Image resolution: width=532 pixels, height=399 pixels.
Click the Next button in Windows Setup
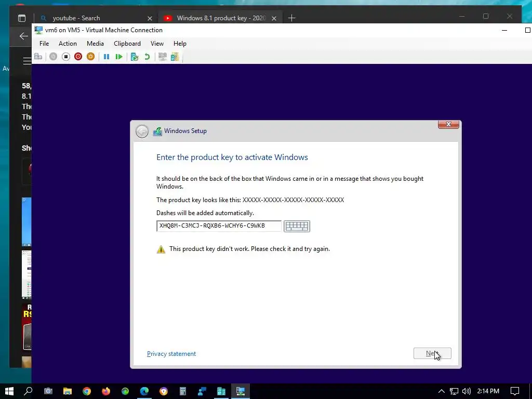pos(432,353)
